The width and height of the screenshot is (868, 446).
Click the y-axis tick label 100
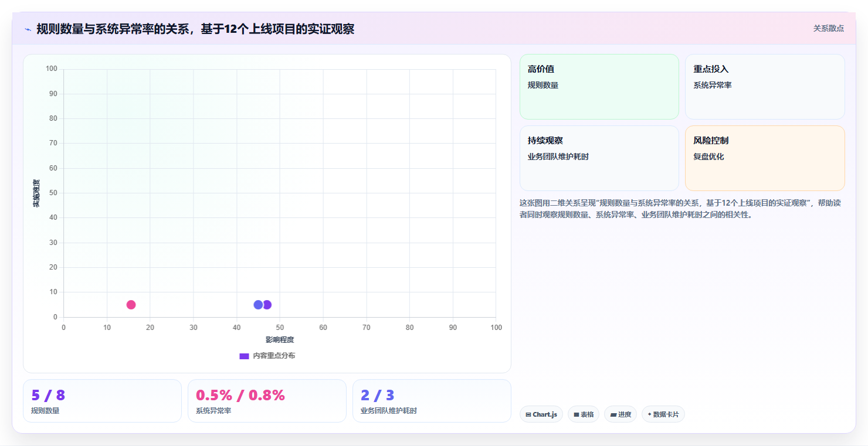click(52, 69)
